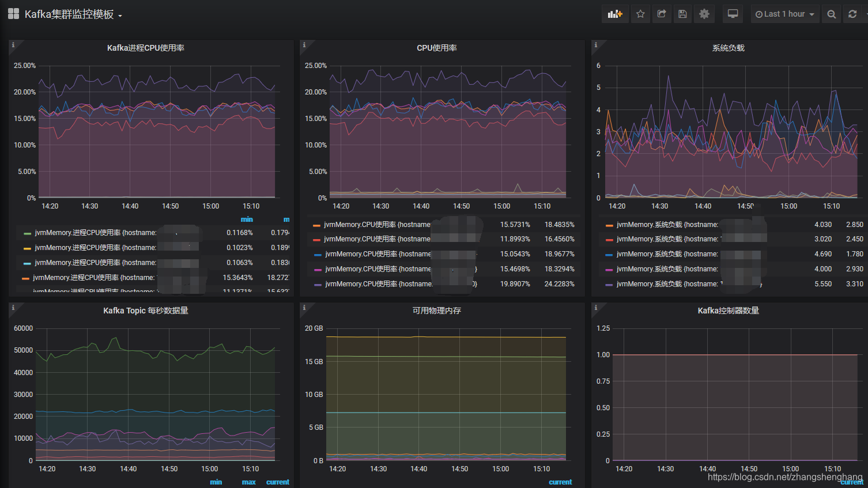Click orange swatch in 系统负载 legend
Image resolution: width=868 pixels, height=488 pixels.
click(x=609, y=225)
